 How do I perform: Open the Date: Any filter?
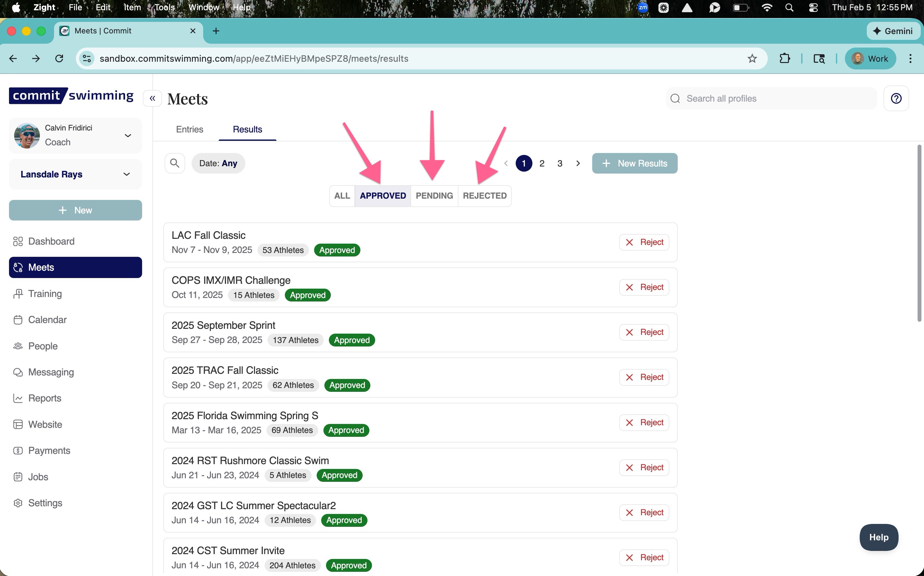click(218, 163)
